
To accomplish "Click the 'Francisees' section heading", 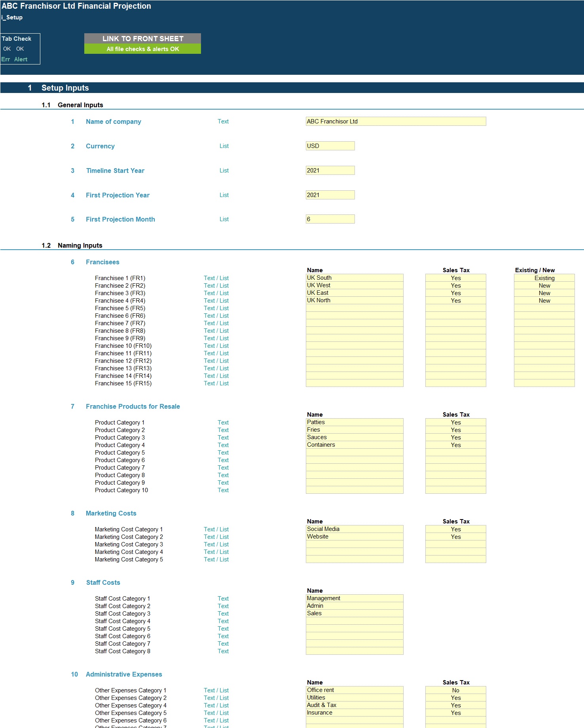I will tap(102, 262).
